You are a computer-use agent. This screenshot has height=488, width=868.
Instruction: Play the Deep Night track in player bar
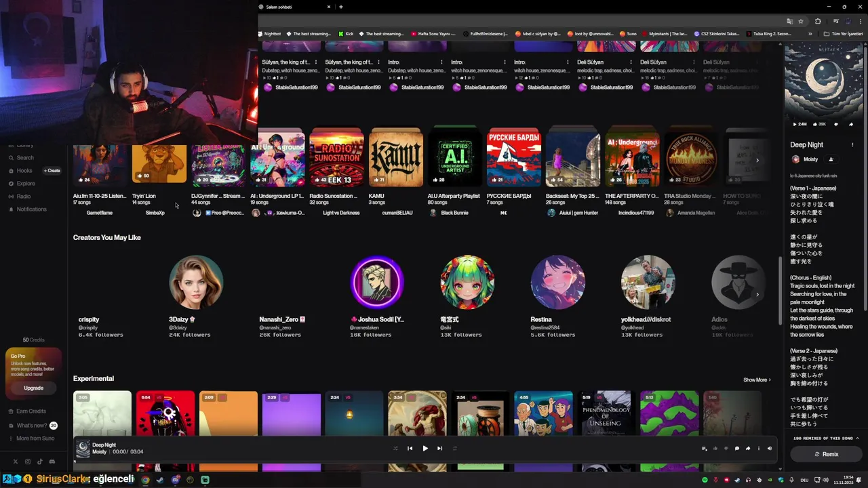point(425,448)
